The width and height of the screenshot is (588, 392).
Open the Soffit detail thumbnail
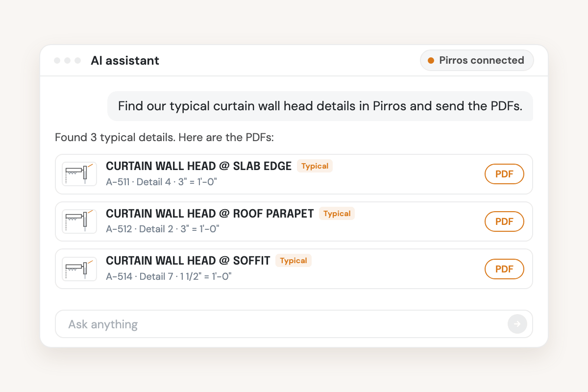79,269
